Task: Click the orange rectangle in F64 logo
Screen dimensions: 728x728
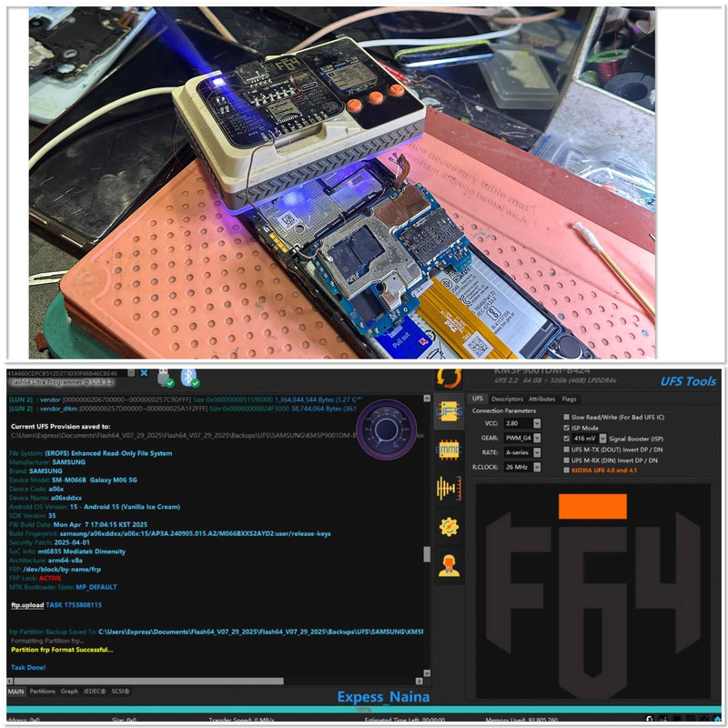Action: click(x=592, y=506)
